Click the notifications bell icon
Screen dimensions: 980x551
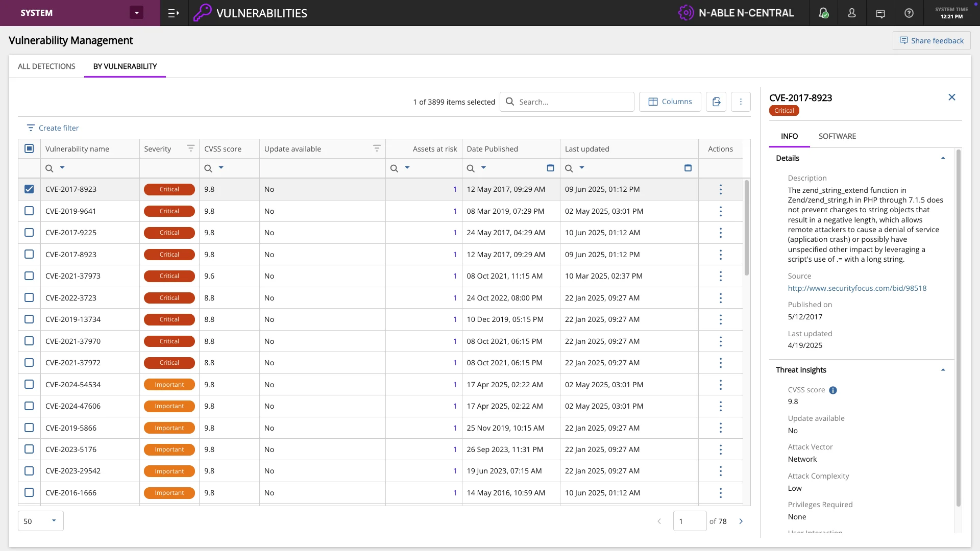tap(823, 13)
